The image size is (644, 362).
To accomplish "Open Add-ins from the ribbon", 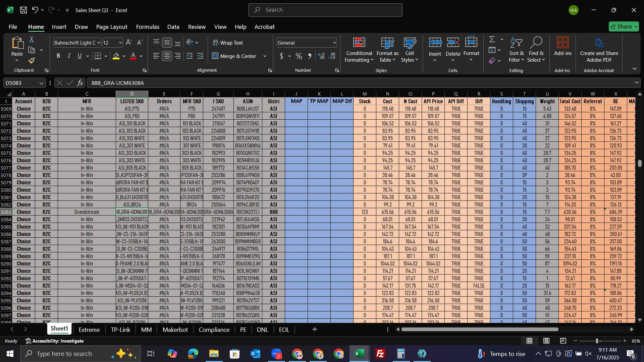I will (x=562, y=46).
